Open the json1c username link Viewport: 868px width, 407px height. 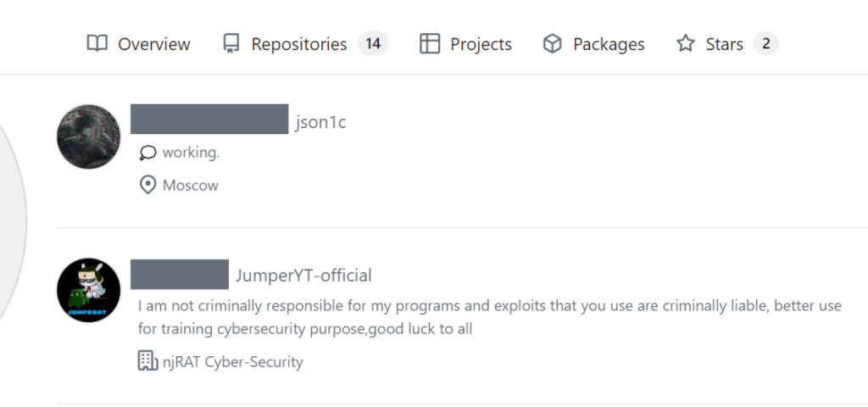[320, 122]
